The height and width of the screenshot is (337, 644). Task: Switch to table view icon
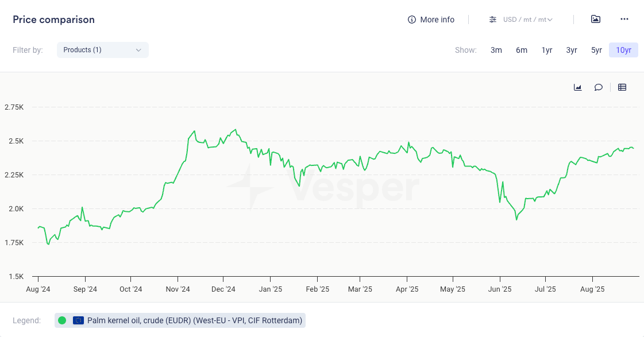[622, 87]
